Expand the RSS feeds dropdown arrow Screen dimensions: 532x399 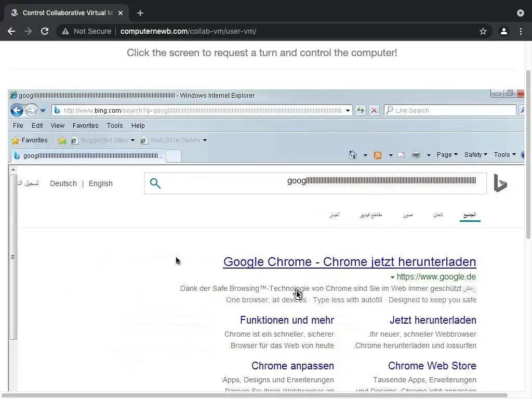pyautogui.click(x=391, y=155)
